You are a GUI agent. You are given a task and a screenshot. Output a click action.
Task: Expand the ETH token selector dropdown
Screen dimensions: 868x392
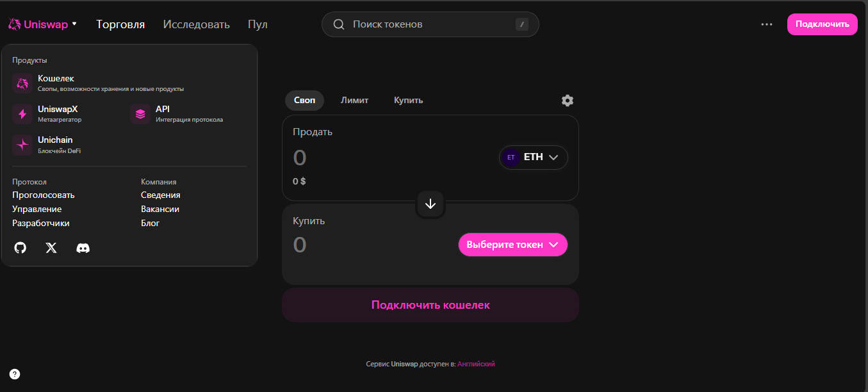tap(534, 157)
